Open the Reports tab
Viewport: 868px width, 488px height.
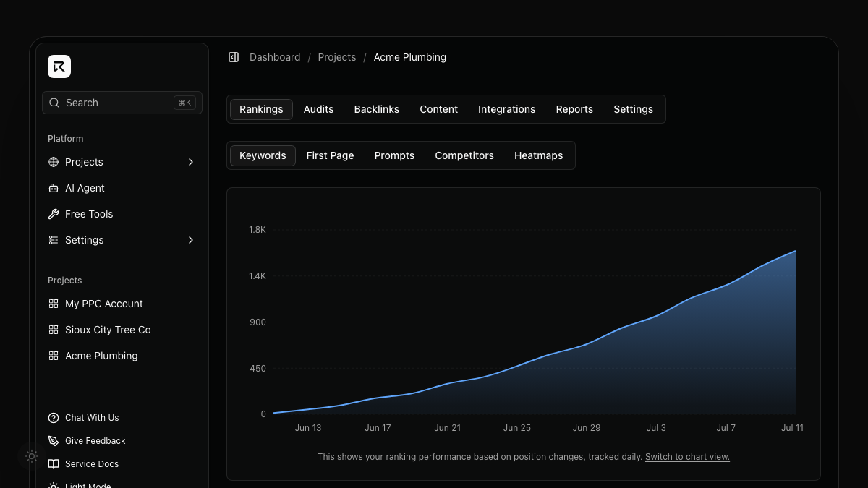tap(574, 109)
